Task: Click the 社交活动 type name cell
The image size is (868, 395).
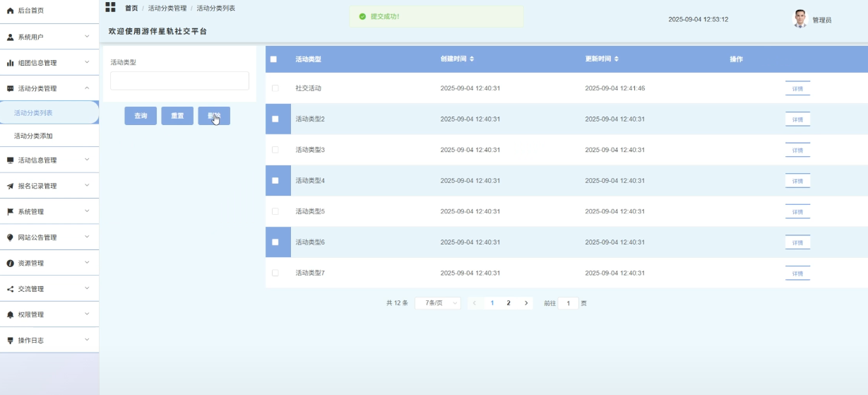Action: coord(308,88)
